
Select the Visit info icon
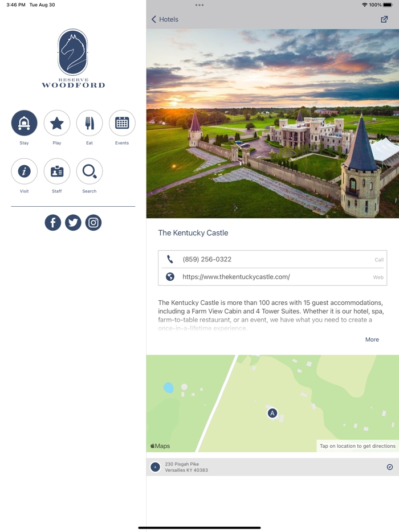(24, 171)
